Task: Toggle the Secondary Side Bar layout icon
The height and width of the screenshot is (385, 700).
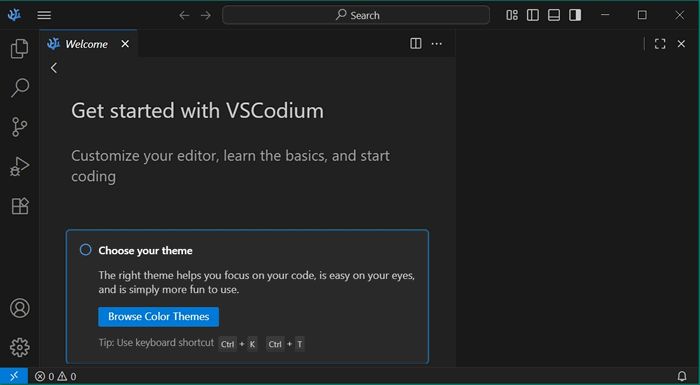Action: [x=575, y=15]
